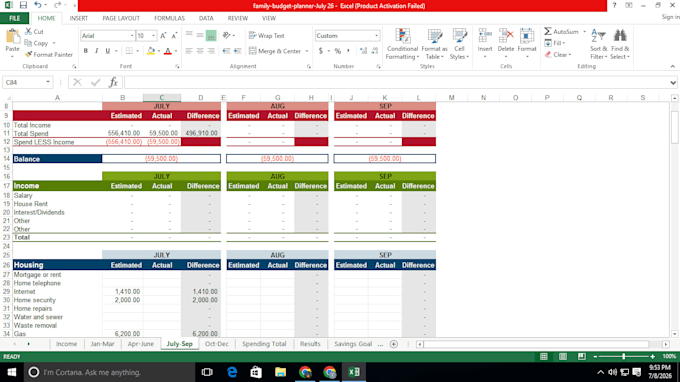The height and width of the screenshot is (382, 680).
Task: Open the Oct-Dec sheet tab
Action: [x=216, y=344]
